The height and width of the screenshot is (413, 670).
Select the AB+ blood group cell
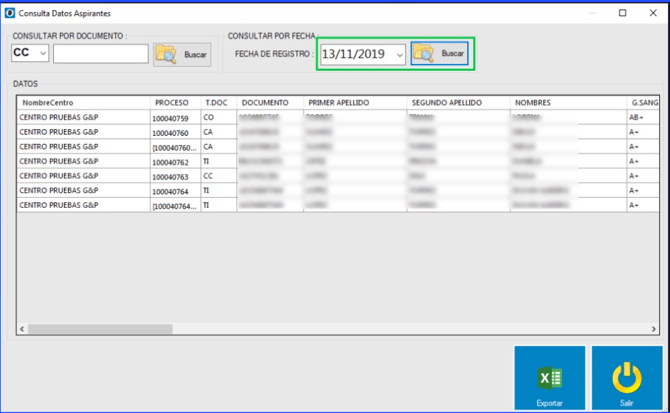[x=643, y=117]
